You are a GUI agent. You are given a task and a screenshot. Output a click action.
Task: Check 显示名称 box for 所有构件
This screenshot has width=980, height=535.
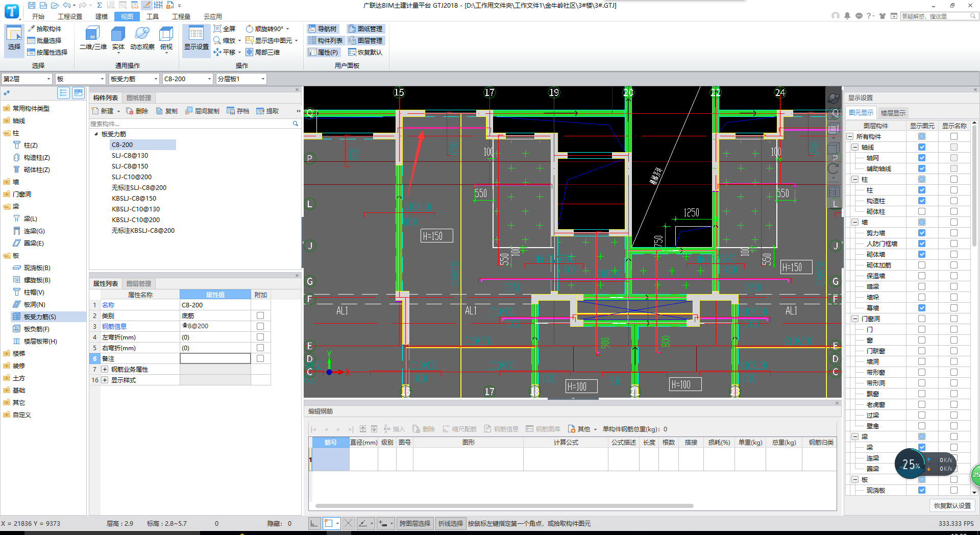click(953, 136)
